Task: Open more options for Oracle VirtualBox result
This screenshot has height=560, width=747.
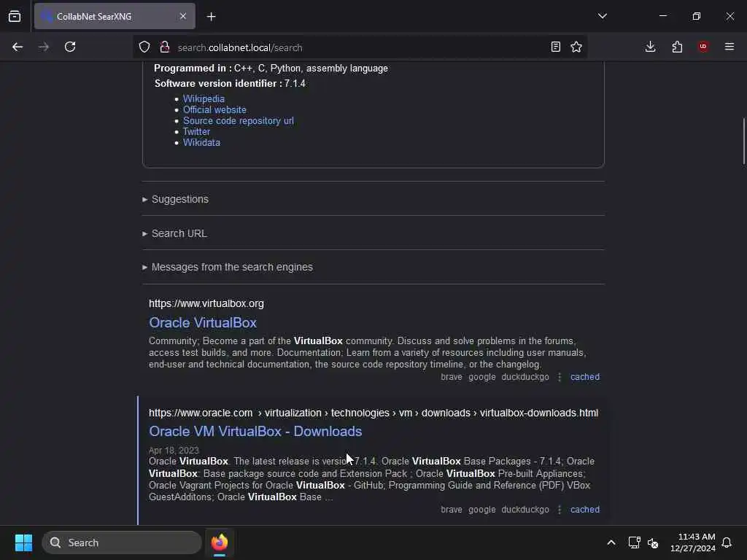Action: (560, 377)
